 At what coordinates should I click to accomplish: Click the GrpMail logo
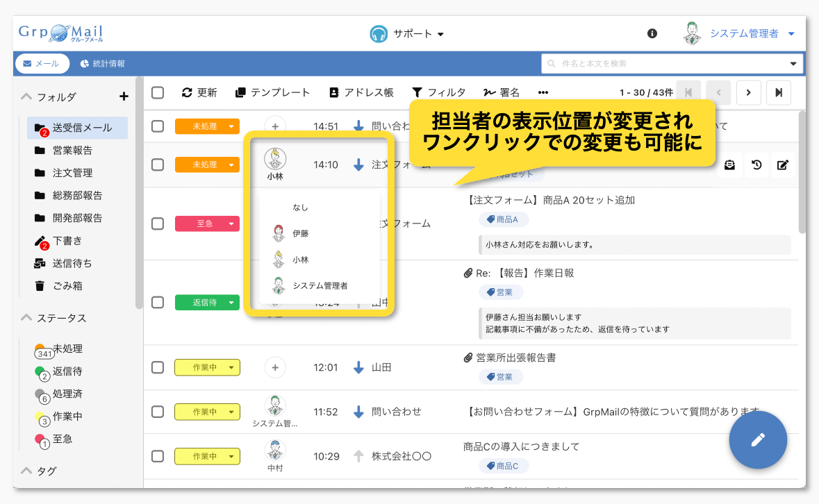point(60,33)
